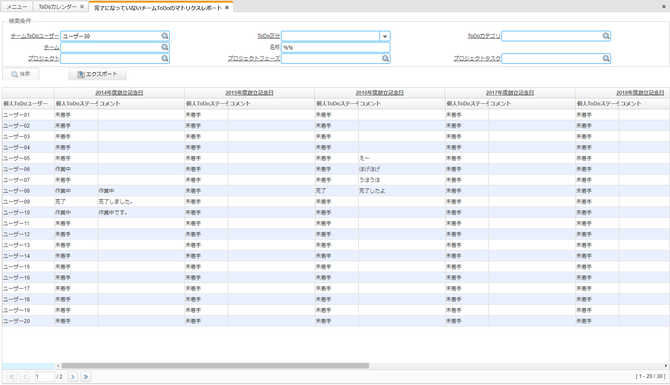Select the ユーザー-05 row

335,158
